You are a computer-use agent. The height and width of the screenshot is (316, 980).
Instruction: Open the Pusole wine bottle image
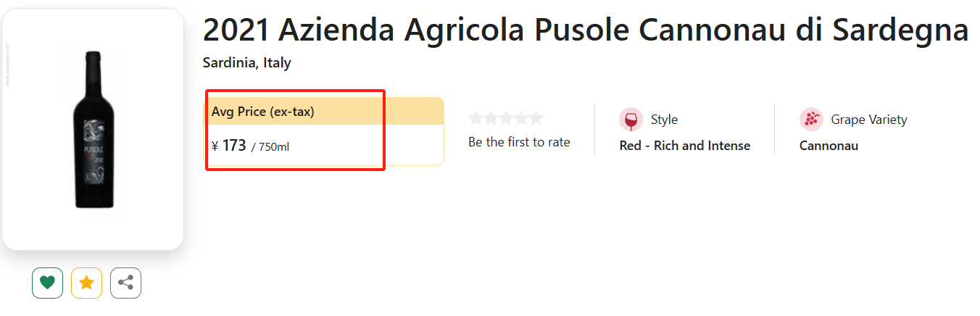[93, 130]
